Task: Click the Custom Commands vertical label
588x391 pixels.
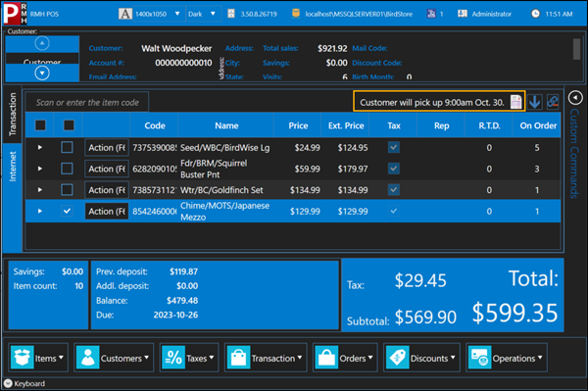Action: point(574,153)
